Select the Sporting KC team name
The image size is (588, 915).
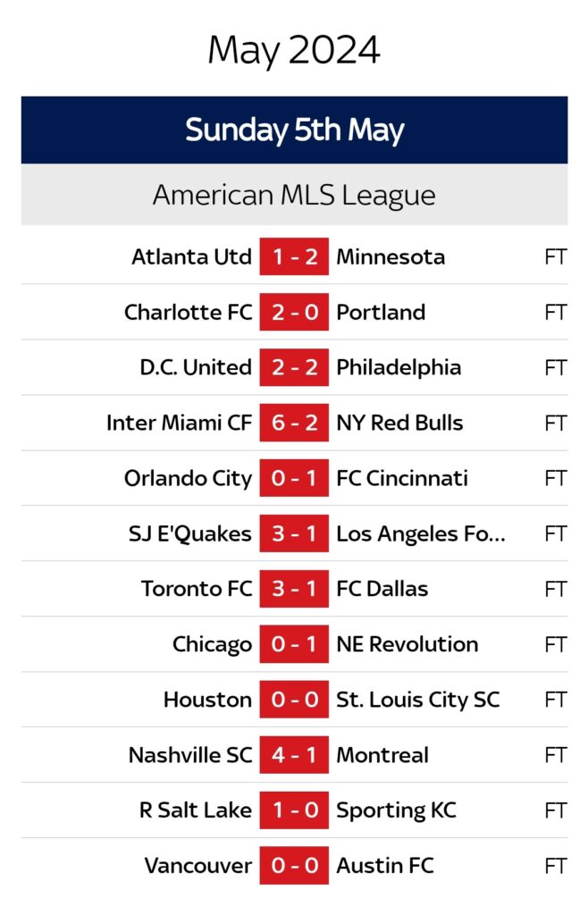[396, 811]
